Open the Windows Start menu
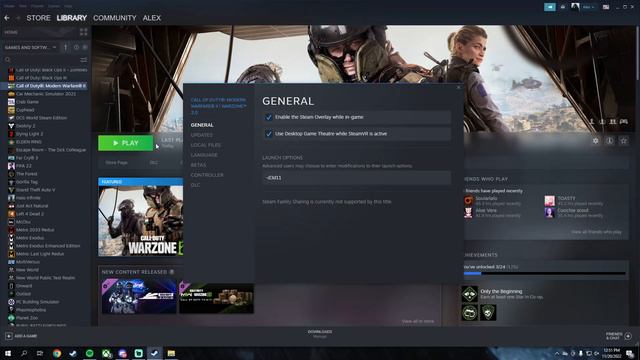The height and width of the screenshot is (360, 640). click(x=8, y=353)
